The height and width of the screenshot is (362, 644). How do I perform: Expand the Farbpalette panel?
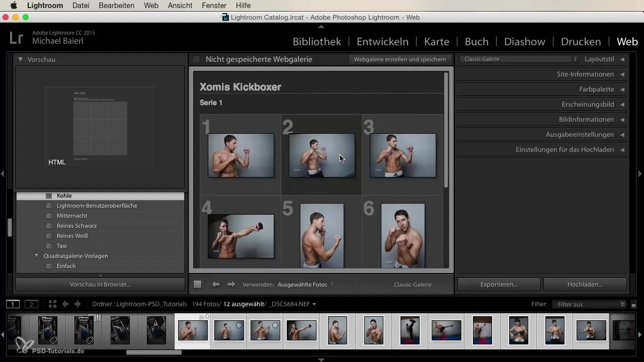pyautogui.click(x=622, y=89)
